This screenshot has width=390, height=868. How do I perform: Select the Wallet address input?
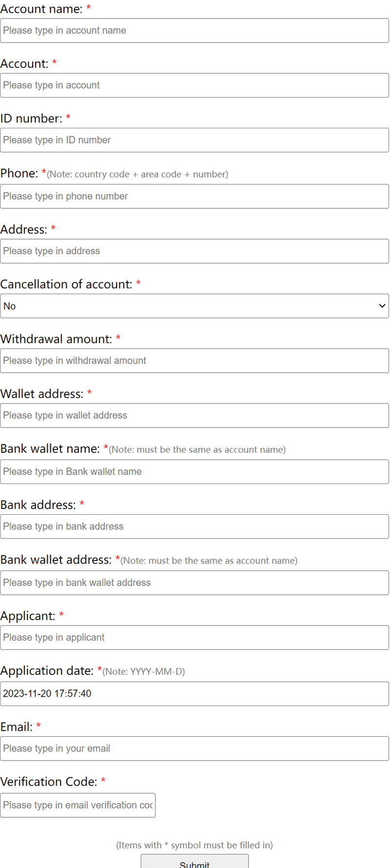pyautogui.click(x=194, y=416)
